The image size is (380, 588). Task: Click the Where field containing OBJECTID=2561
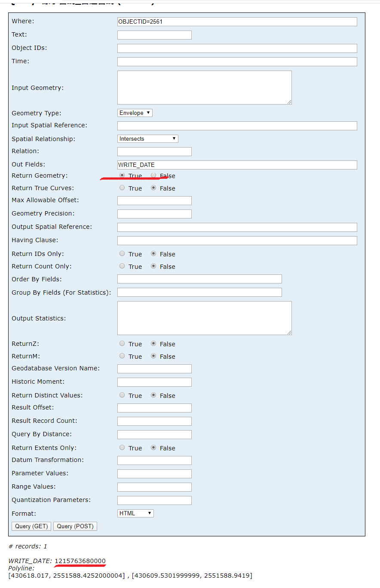tap(237, 22)
